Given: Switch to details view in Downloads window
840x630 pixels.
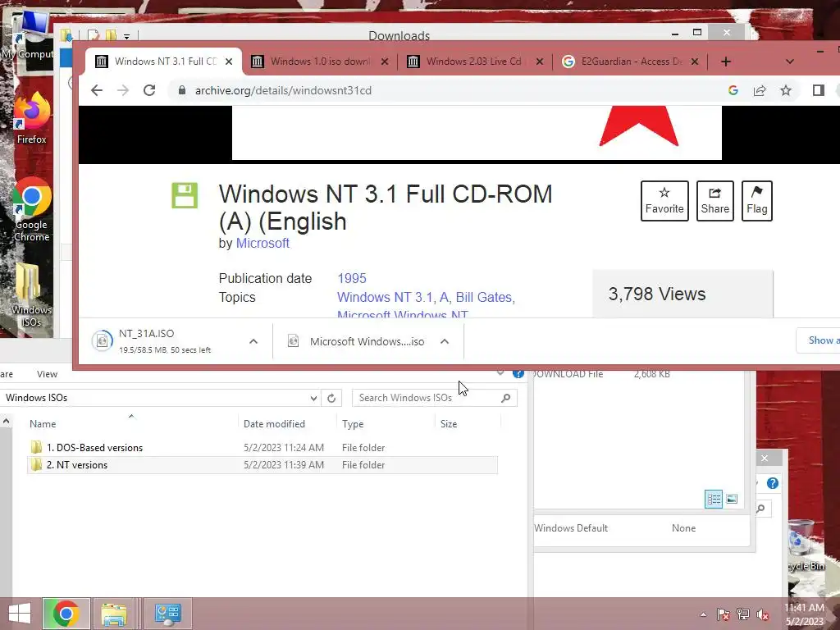Looking at the screenshot, I should [714, 500].
